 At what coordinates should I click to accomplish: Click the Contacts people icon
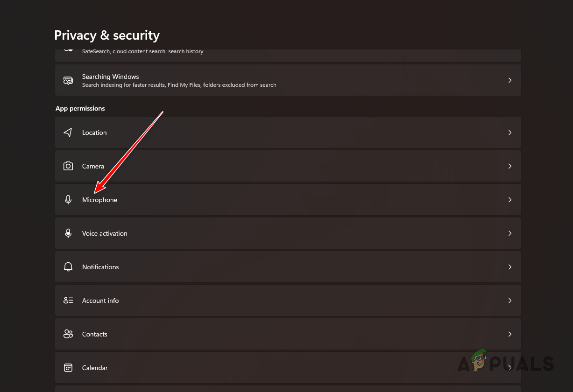pos(68,334)
